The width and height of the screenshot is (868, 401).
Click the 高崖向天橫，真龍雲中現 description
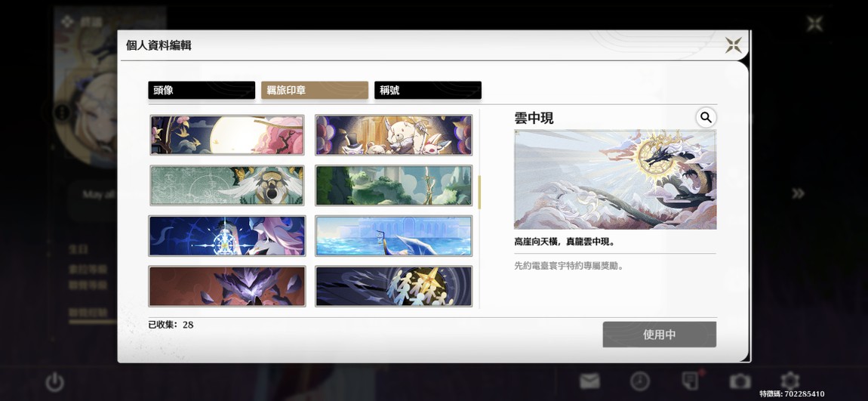[x=565, y=242]
